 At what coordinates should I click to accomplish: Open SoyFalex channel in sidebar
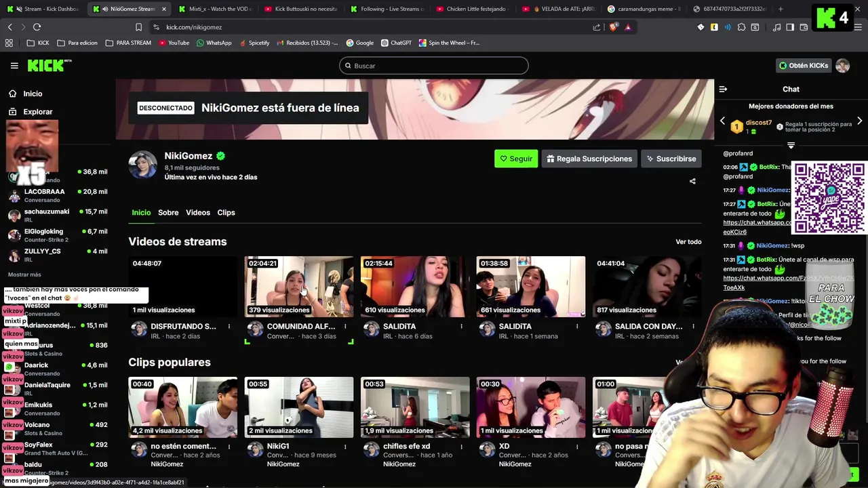(58, 449)
